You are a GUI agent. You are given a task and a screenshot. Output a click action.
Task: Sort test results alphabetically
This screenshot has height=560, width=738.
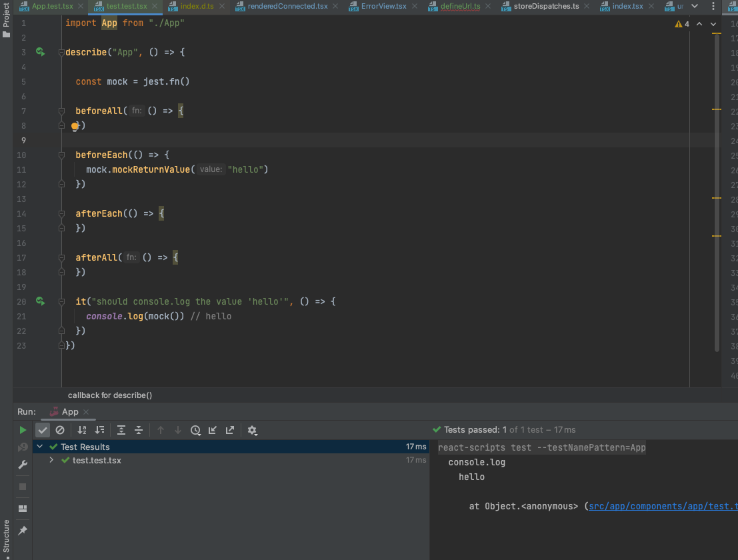(82, 431)
